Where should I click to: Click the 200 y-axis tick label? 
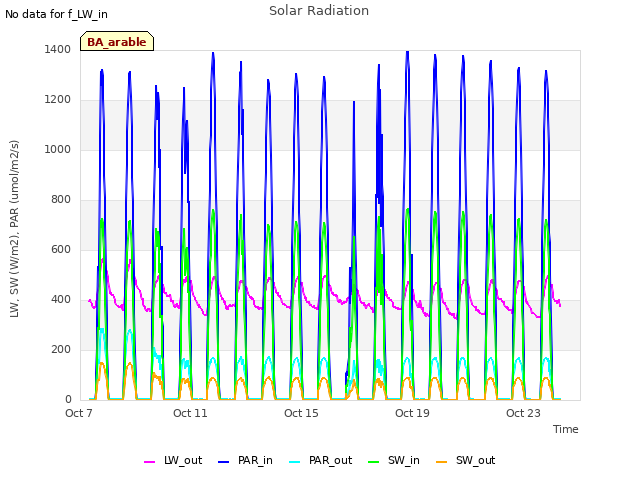point(61,349)
